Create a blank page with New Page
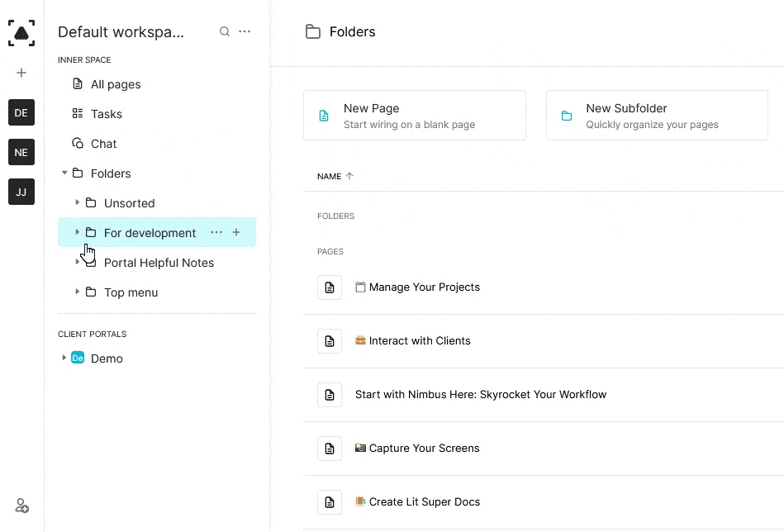Screen dimensions: 784x532 pyautogui.click(x=415, y=115)
